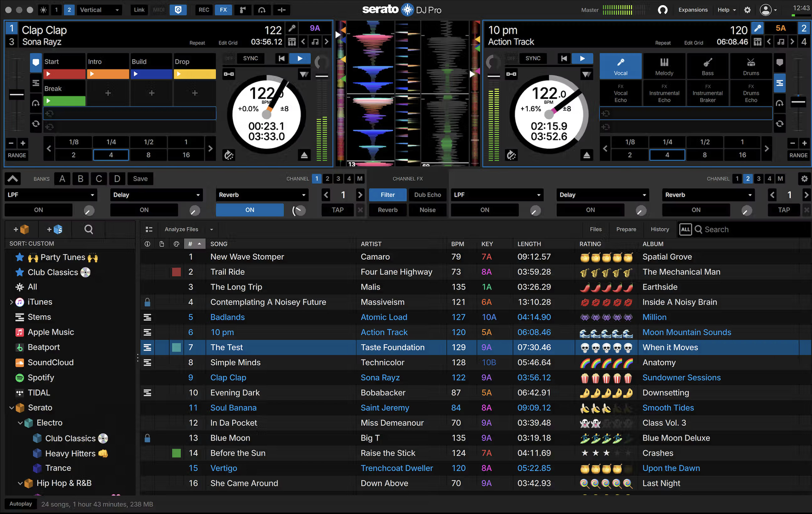Turn off left Reverb ON button

pyautogui.click(x=249, y=210)
